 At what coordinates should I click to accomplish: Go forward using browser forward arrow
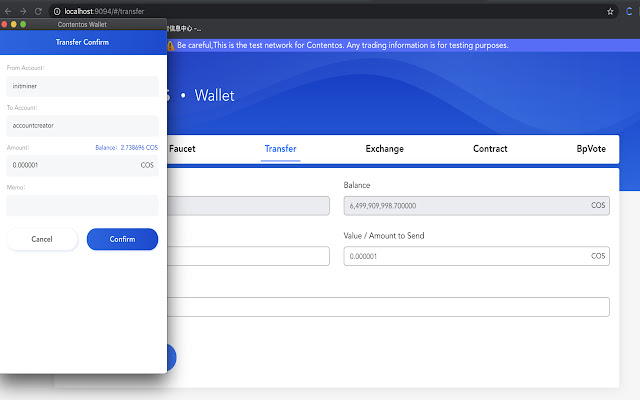pos(23,11)
